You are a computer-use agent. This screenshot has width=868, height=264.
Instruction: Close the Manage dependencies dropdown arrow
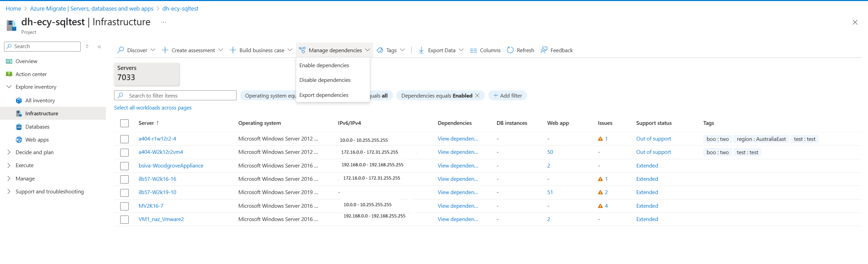[368, 50]
